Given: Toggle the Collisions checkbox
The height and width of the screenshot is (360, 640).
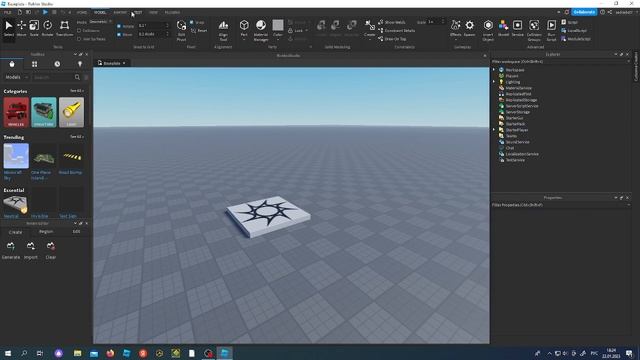Looking at the screenshot, I should (x=79, y=31).
